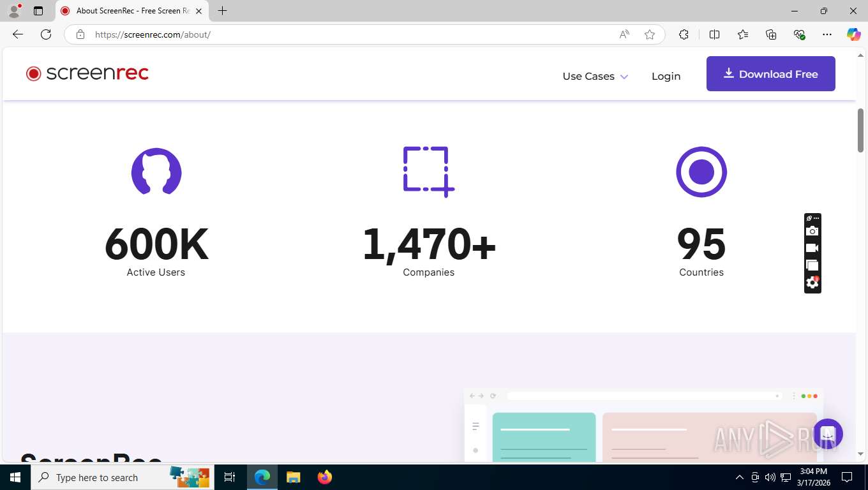
Task: Open the Favorites list
Action: pyautogui.click(x=743, y=34)
